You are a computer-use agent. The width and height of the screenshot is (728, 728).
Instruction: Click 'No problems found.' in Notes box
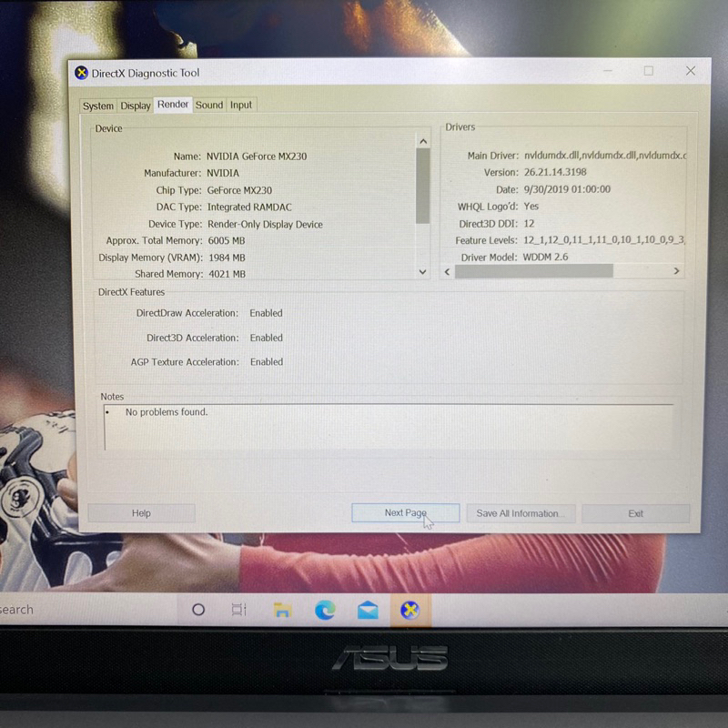click(x=167, y=412)
